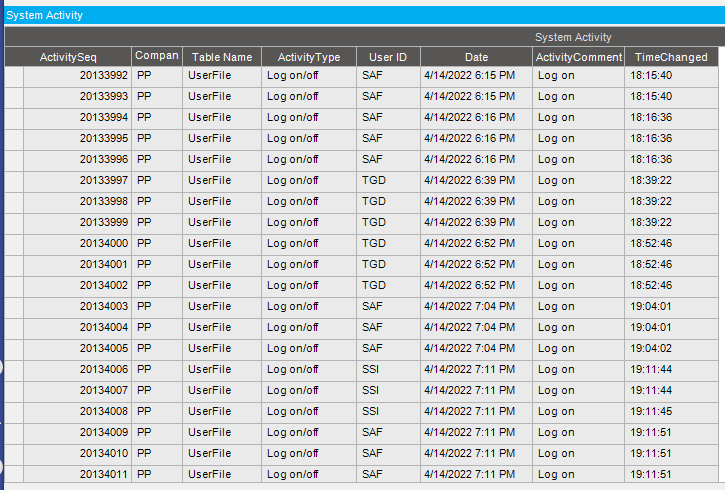Sort by the User ID column header
The height and width of the screenshot is (490, 725).
click(388, 57)
